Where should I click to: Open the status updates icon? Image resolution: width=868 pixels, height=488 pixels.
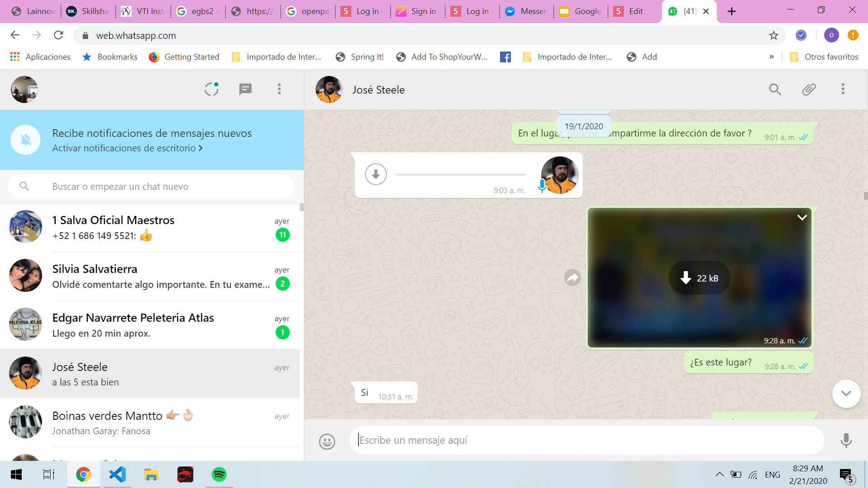(211, 89)
